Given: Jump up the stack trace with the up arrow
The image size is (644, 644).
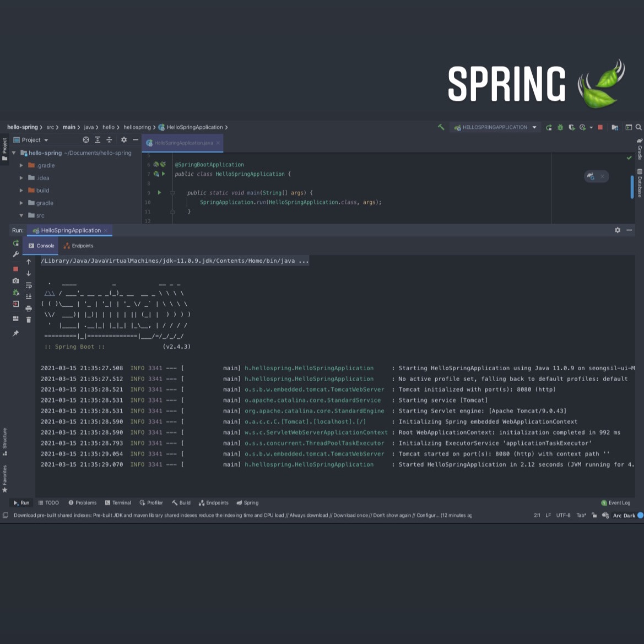Looking at the screenshot, I should point(29,262).
